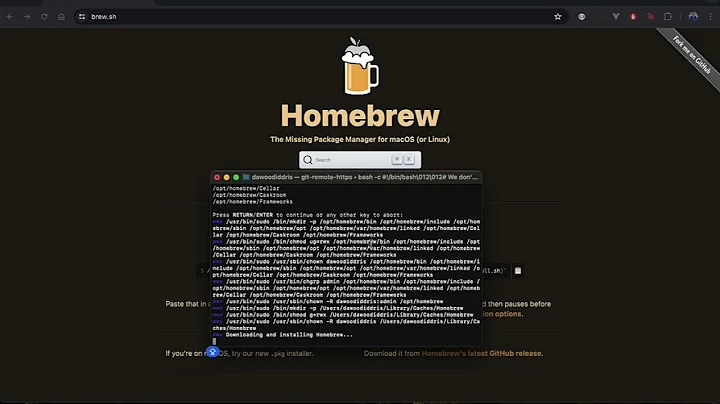Click the Homebrew beer mug logo
Image resolution: width=720 pixels, height=404 pixels.
point(360,66)
